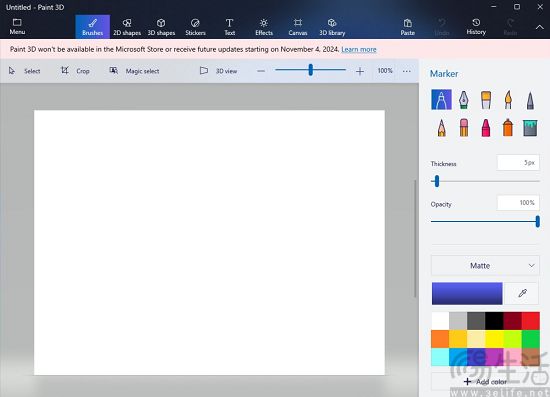Screen dimensions: 550x397
Task: Toggle the 3D view mode
Action: point(219,71)
